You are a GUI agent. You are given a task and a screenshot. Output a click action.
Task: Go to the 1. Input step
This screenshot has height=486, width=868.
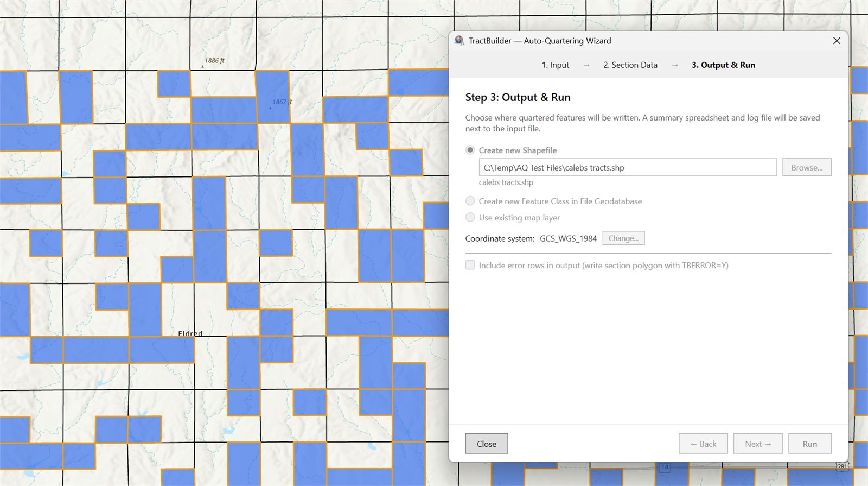pos(555,65)
